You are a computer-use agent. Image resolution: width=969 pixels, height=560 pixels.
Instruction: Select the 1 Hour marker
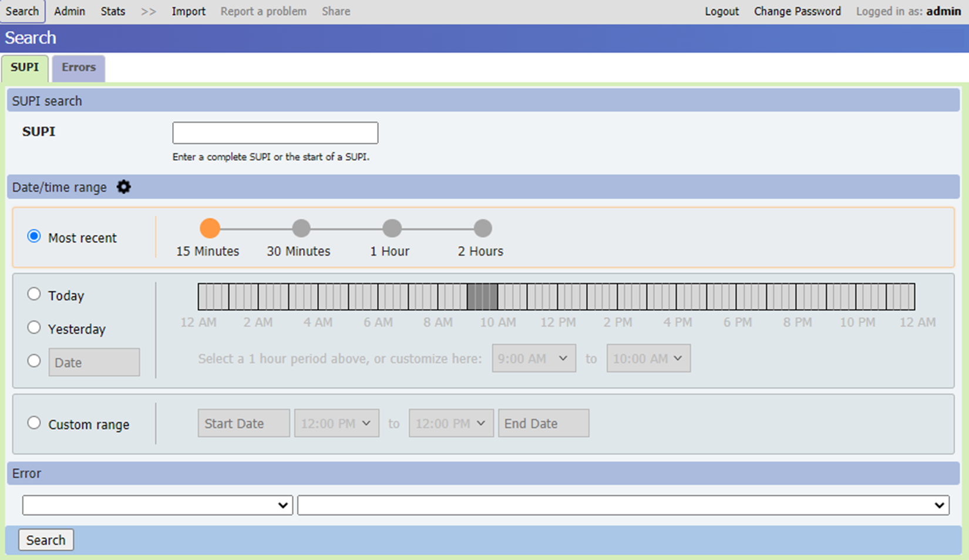tap(392, 228)
